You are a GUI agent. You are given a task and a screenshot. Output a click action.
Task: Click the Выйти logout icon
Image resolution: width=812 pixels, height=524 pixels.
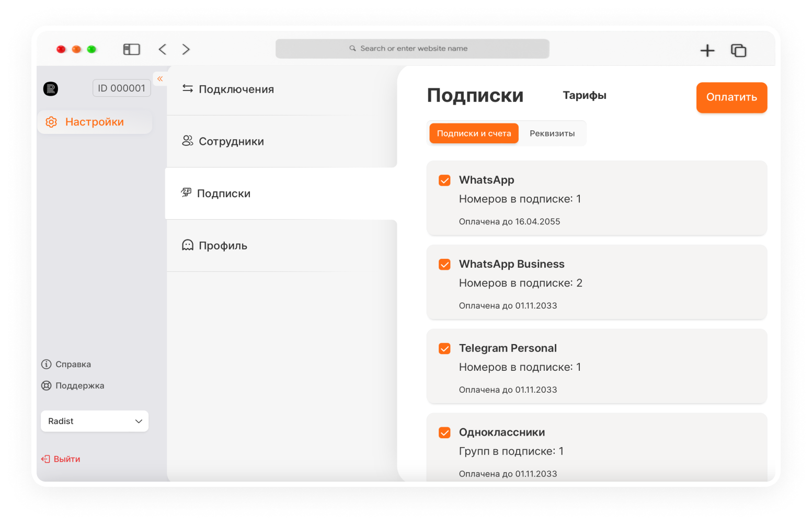point(45,459)
